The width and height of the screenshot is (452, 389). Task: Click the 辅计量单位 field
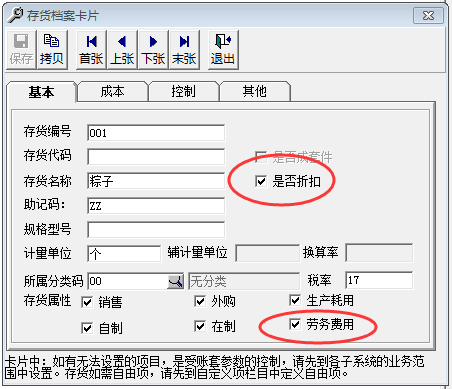click(x=268, y=253)
